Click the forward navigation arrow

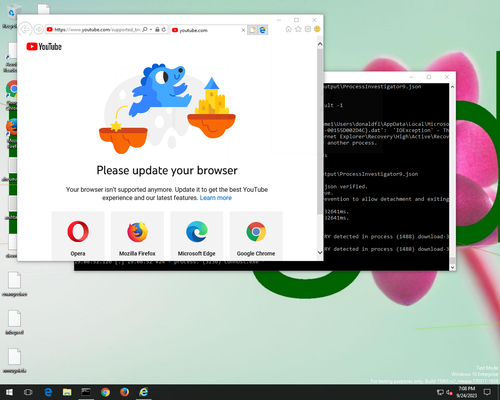point(39,30)
